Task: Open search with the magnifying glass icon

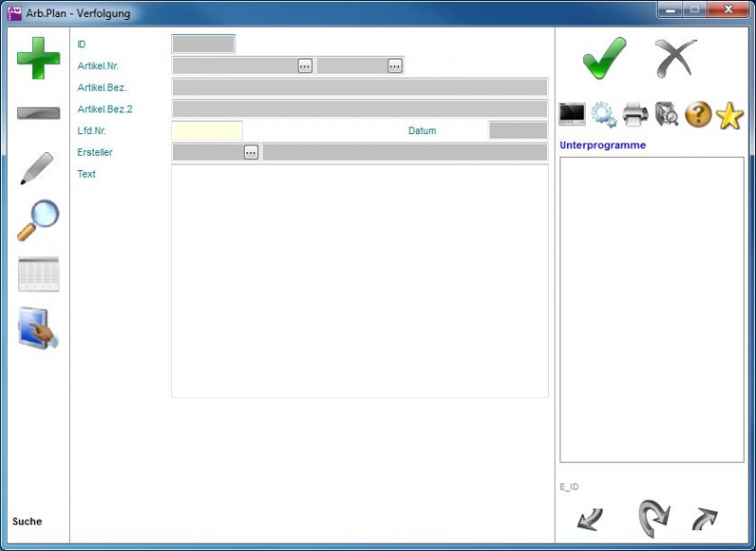Action: pos(38,220)
